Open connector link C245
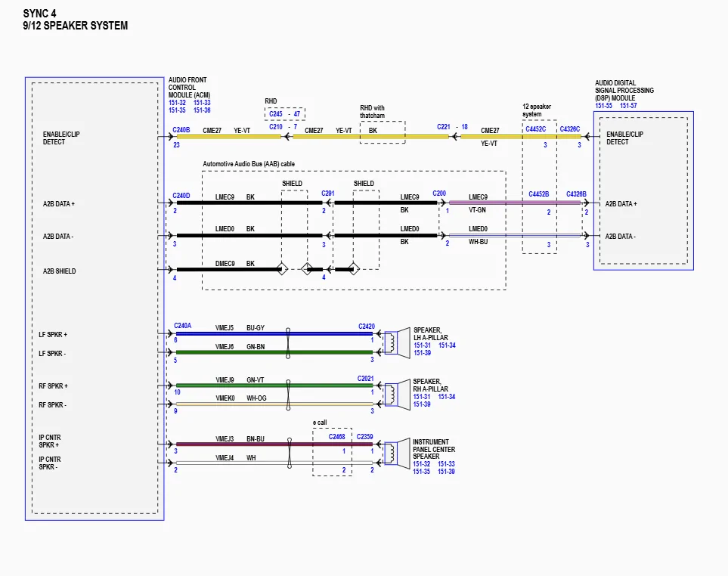Screen dimensions: 728x576 coord(276,113)
